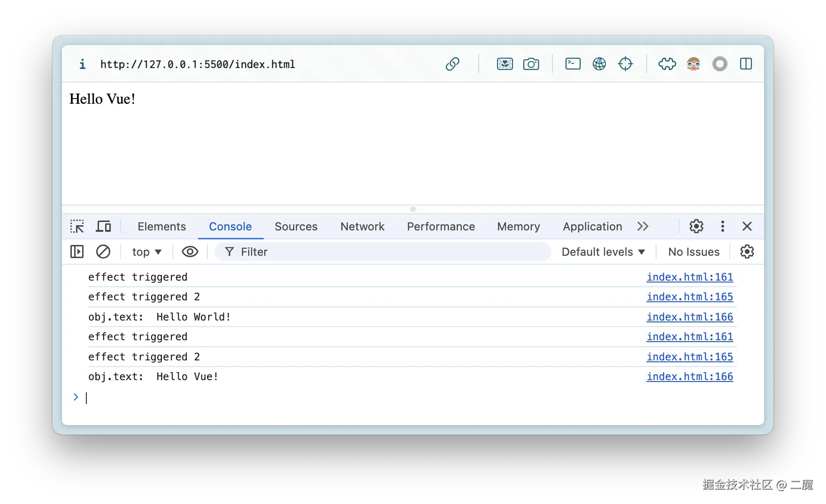The height and width of the screenshot is (504, 826).
Task: Copy link using the chain icon
Action: [x=452, y=64]
